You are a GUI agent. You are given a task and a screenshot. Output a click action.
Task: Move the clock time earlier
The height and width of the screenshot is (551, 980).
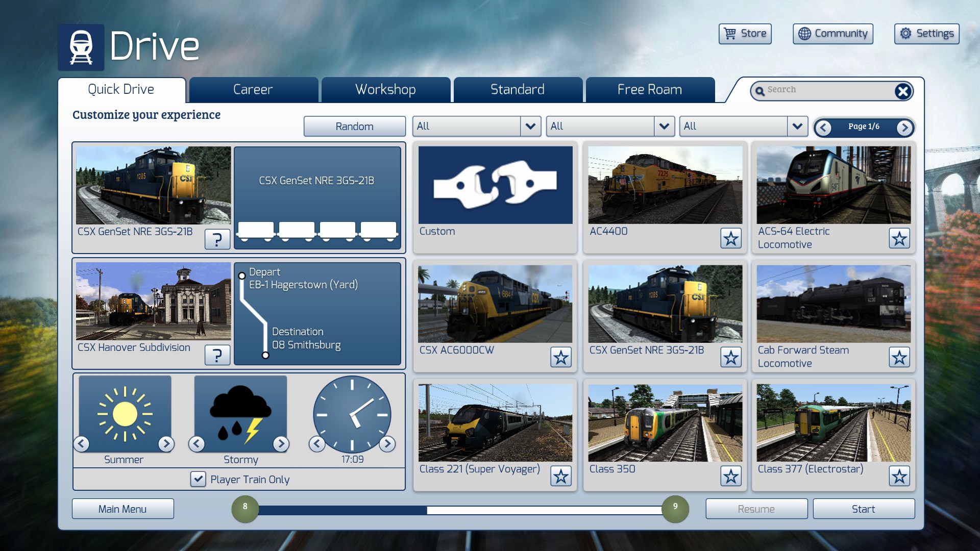317,444
